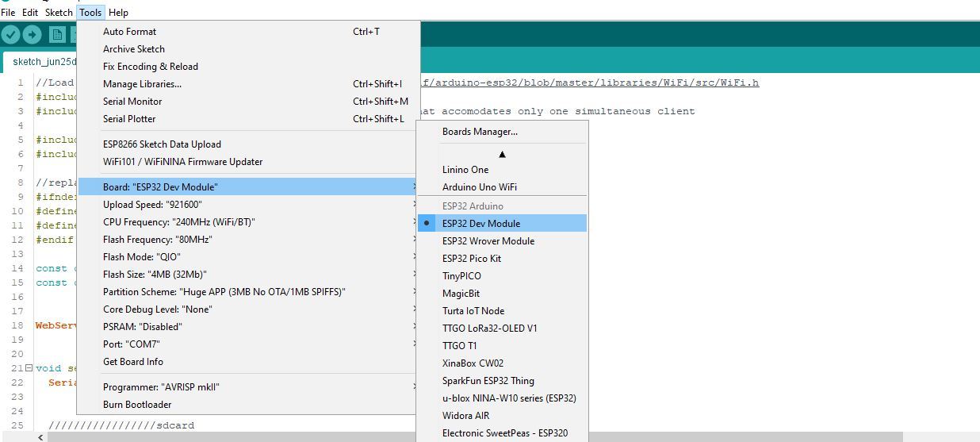Select u-blox NINA-W10 series (ESP32) board

pyautogui.click(x=502, y=398)
